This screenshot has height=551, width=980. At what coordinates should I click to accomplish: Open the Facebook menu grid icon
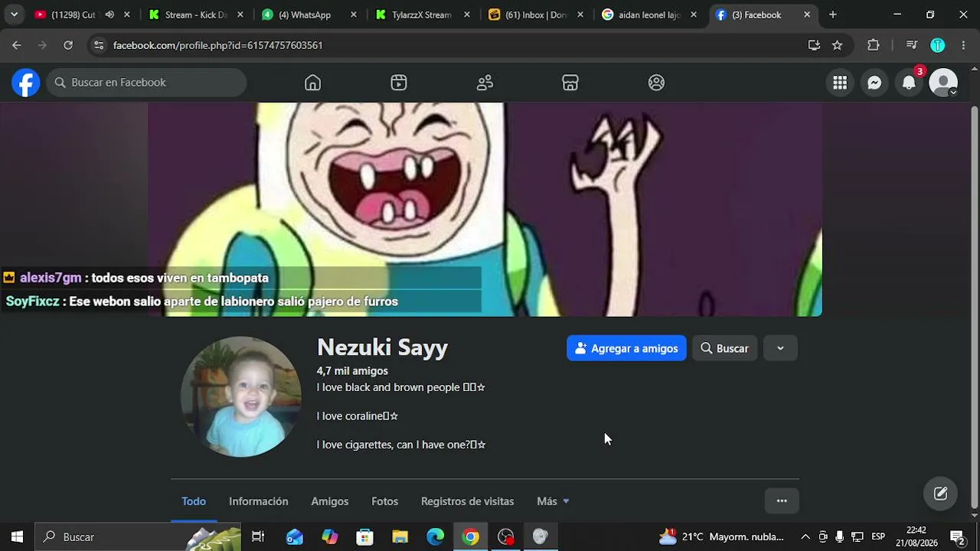[x=840, y=83]
